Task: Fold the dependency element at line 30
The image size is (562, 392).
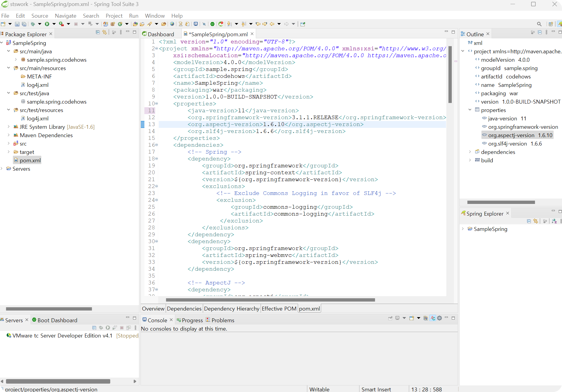Action: (156, 241)
